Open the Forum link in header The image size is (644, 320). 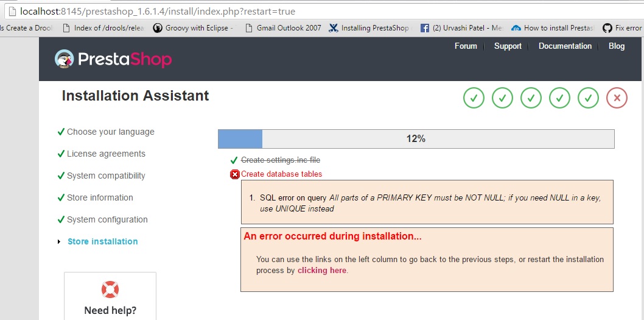[466, 46]
